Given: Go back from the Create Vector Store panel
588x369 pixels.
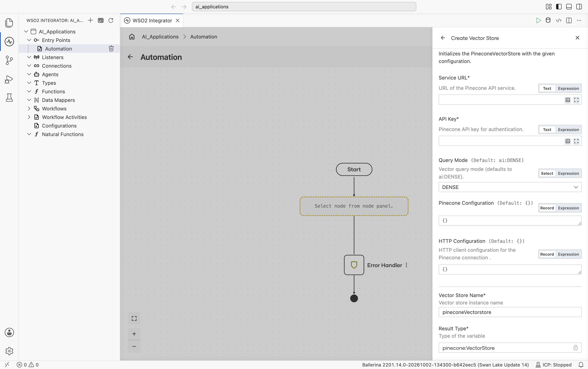Looking at the screenshot, I should coord(443,38).
